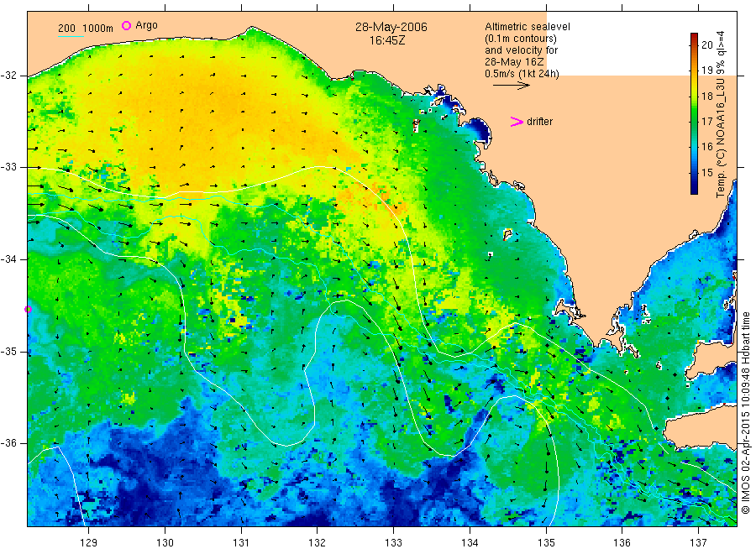Click the 'drifter' legend label
756x554 pixels.
[x=539, y=122]
